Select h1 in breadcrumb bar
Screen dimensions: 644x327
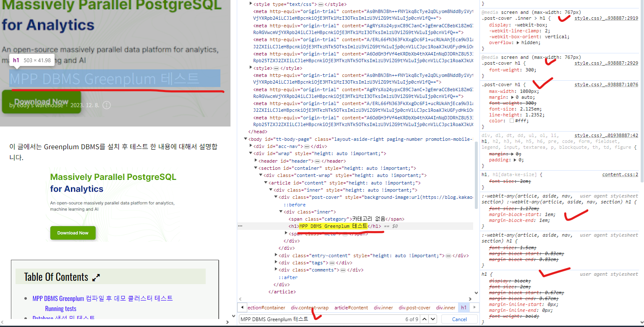463,308
